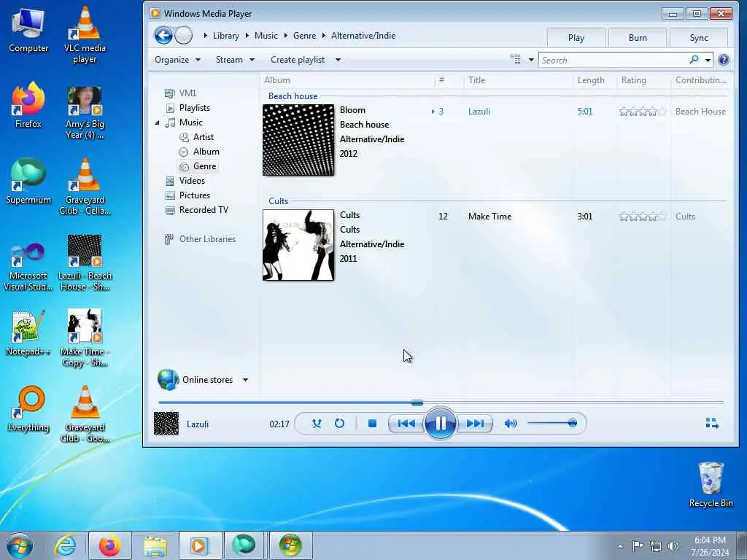Adjust the volume slider
Viewport: 747px width, 560px height.
click(552, 423)
